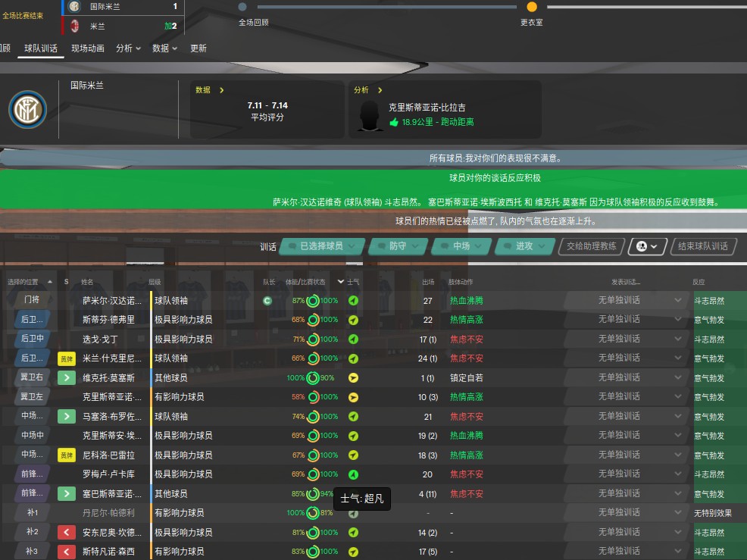Click condition circle icon for 斯蒂芬·德弗里
This screenshot has width=747, height=560.
point(313,319)
